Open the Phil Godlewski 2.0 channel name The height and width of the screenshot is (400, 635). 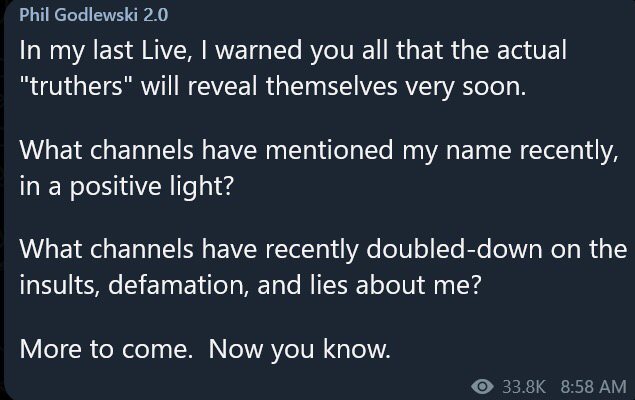click(x=94, y=15)
